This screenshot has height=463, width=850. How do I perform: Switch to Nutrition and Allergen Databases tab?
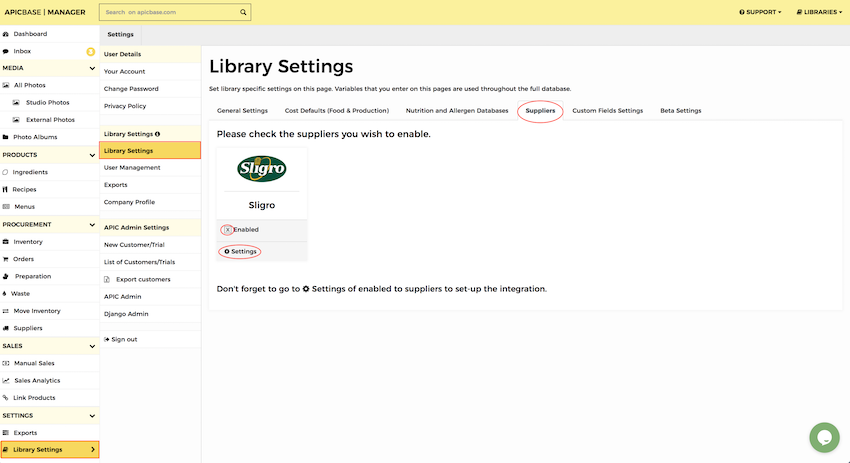tap(457, 111)
